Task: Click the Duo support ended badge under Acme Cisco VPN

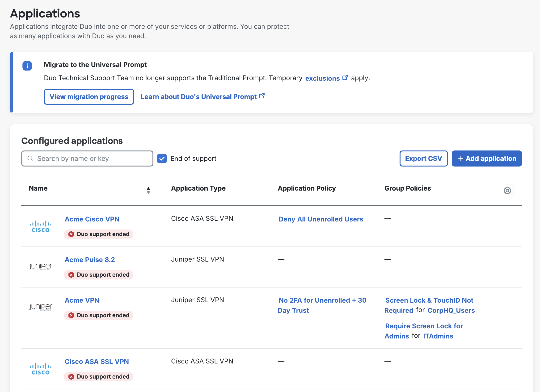Action: [99, 234]
